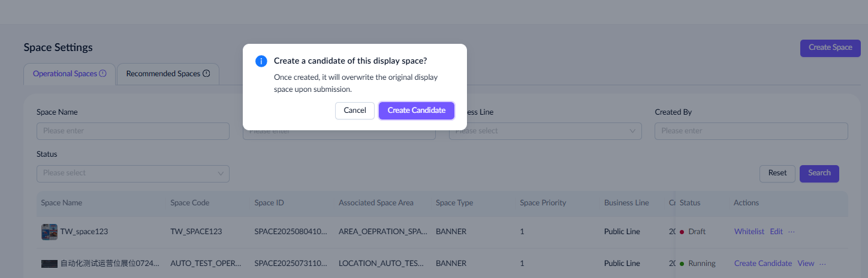
Task: Click the info icon beside Recommended Spaces
Action: pyautogui.click(x=206, y=74)
